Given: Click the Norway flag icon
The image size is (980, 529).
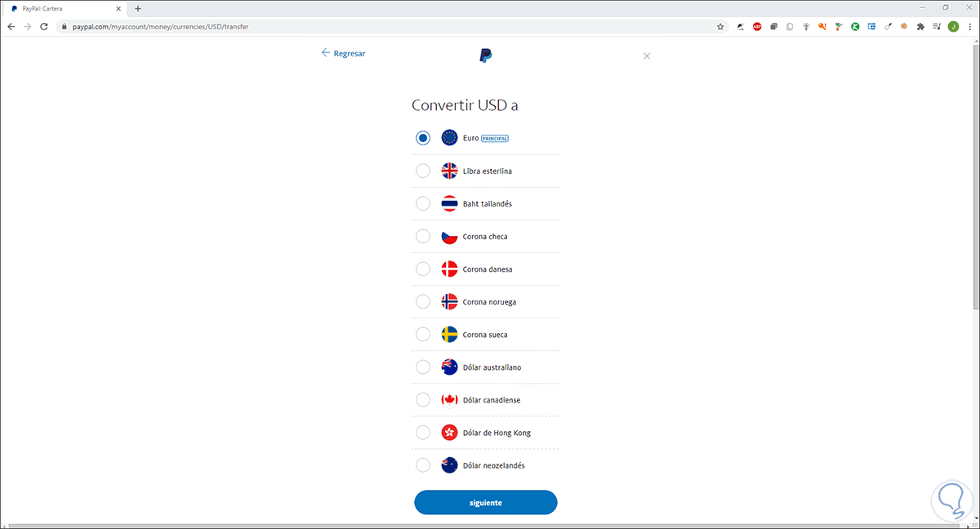Looking at the screenshot, I should click(449, 301).
